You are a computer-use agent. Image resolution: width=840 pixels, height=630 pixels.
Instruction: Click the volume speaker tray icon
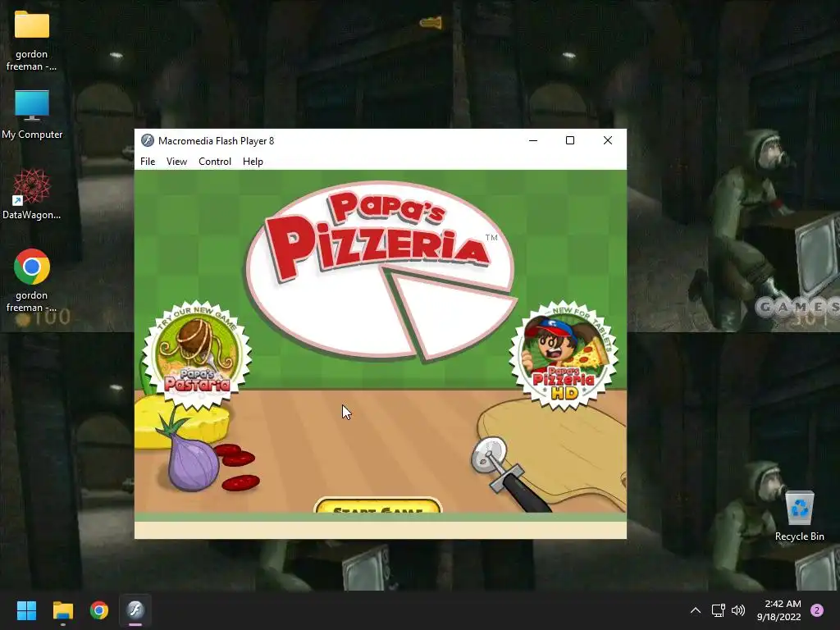(x=738, y=610)
